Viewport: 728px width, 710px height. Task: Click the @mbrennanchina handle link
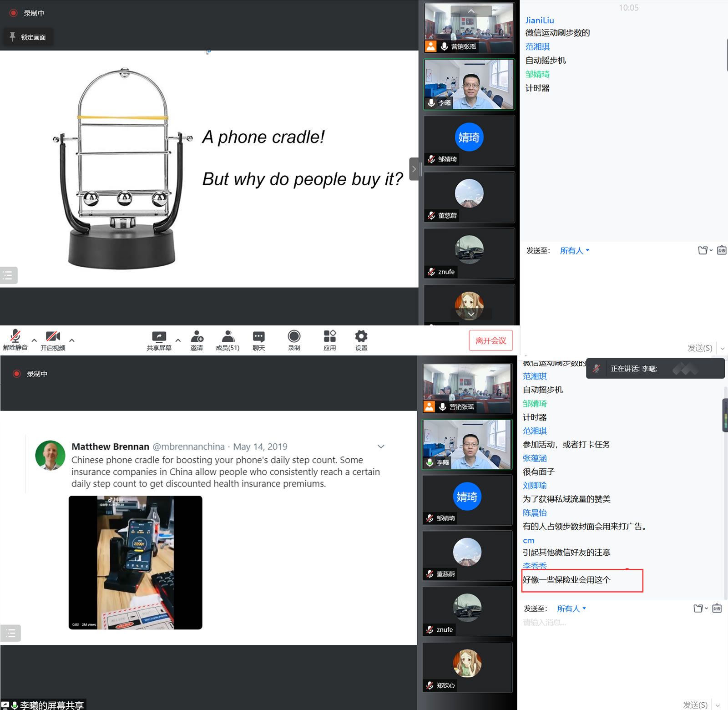click(188, 446)
